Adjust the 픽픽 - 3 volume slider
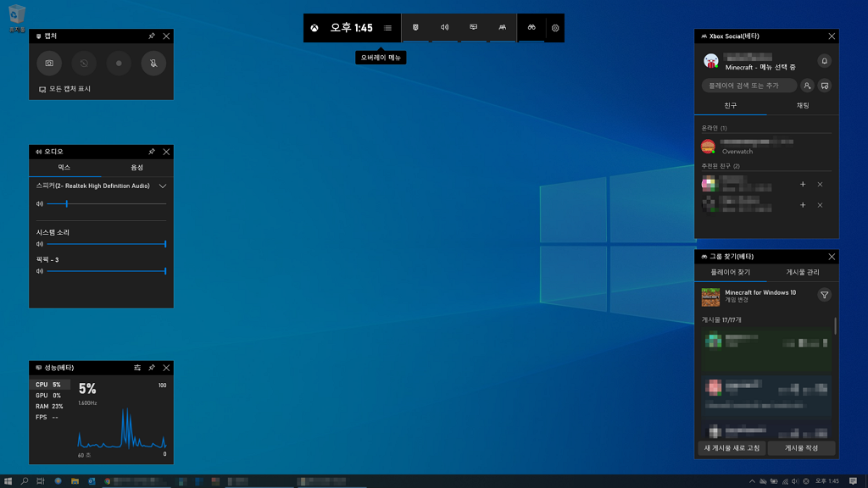The width and height of the screenshot is (868, 488). (x=106, y=271)
